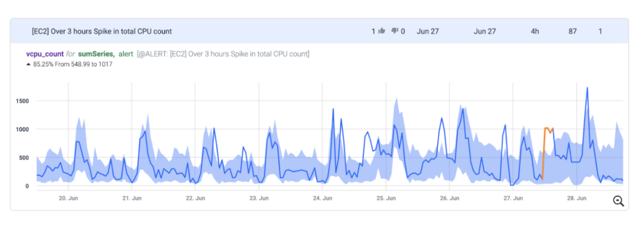Click the vcpu_count metric name

point(45,54)
